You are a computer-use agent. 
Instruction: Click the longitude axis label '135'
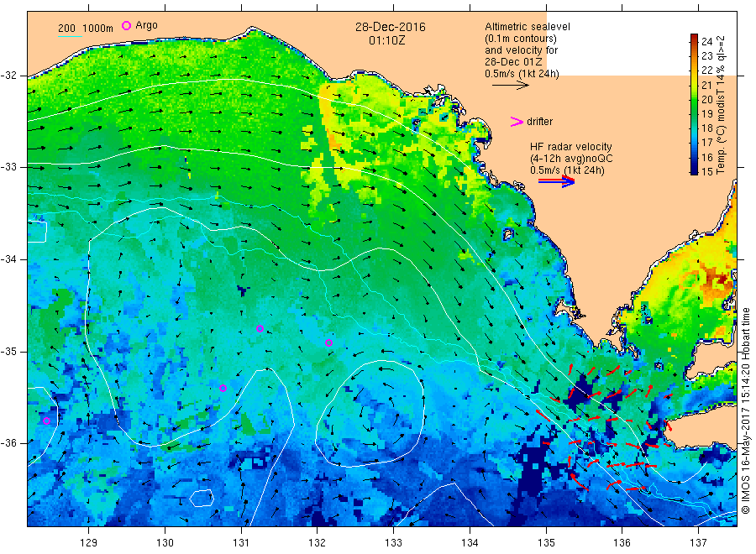546,543
